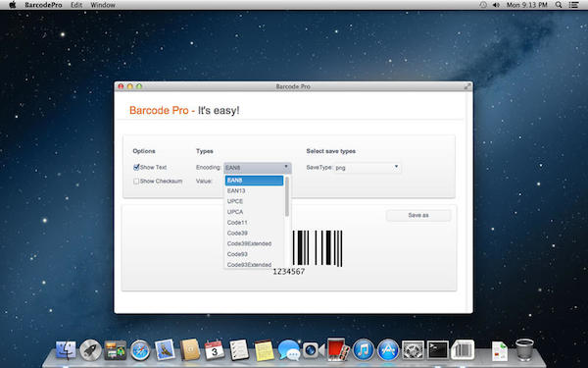Viewport: 588px width, 368px height.
Task: Pick EAN13 from the encoding options
Action: (x=236, y=190)
